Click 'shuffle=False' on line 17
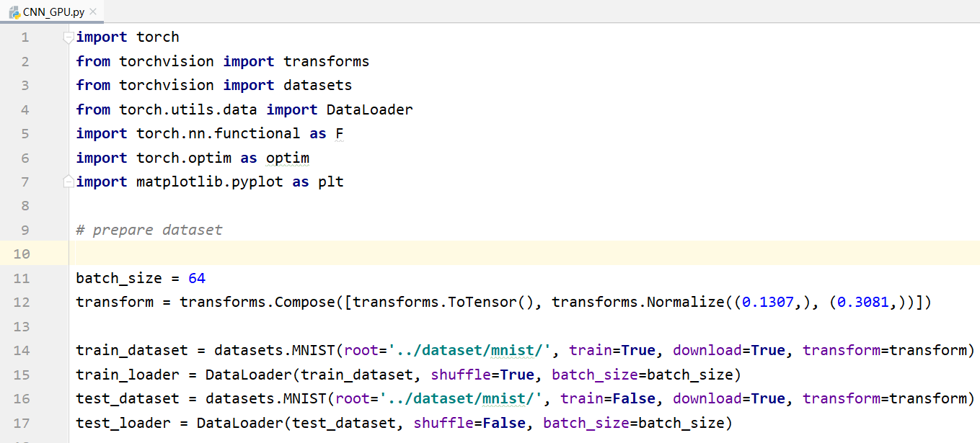This screenshot has height=443, width=980. coord(469,422)
